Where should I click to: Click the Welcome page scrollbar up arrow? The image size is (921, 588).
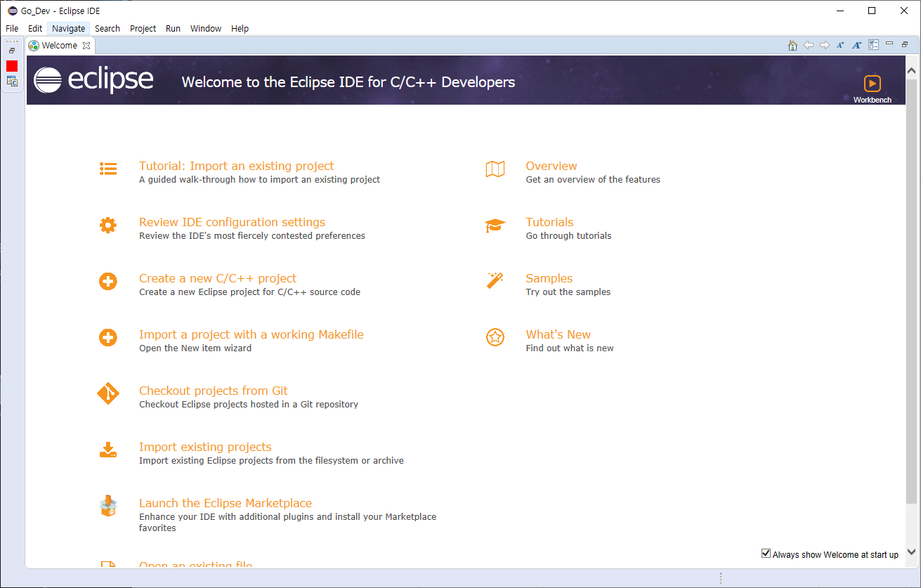point(912,71)
